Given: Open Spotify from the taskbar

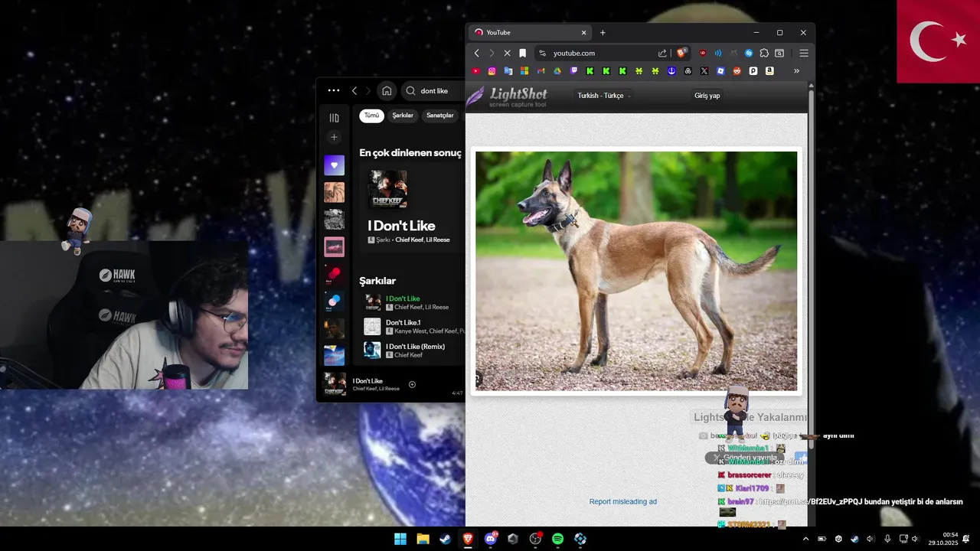Looking at the screenshot, I should [x=557, y=539].
